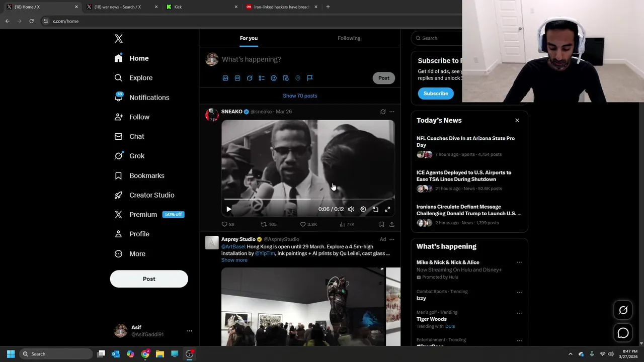644x362 pixels.
Task: Open Profile in sidebar
Action: pyautogui.click(x=132, y=234)
